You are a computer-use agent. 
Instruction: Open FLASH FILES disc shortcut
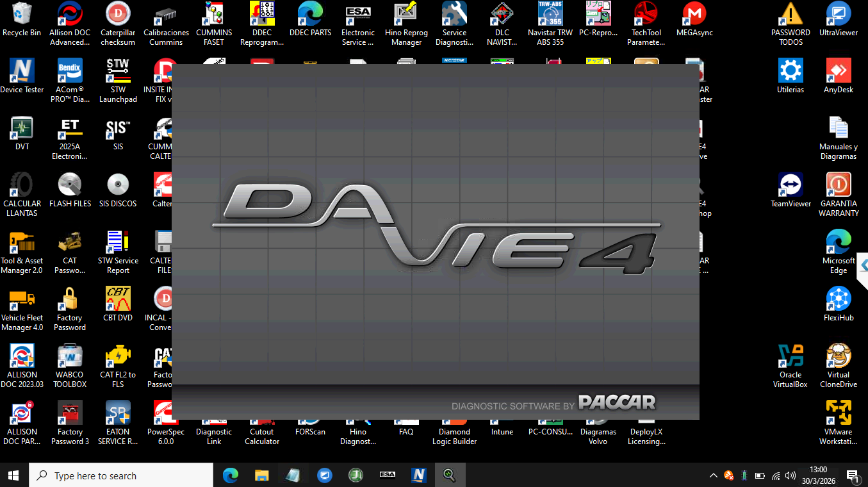point(70,190)
